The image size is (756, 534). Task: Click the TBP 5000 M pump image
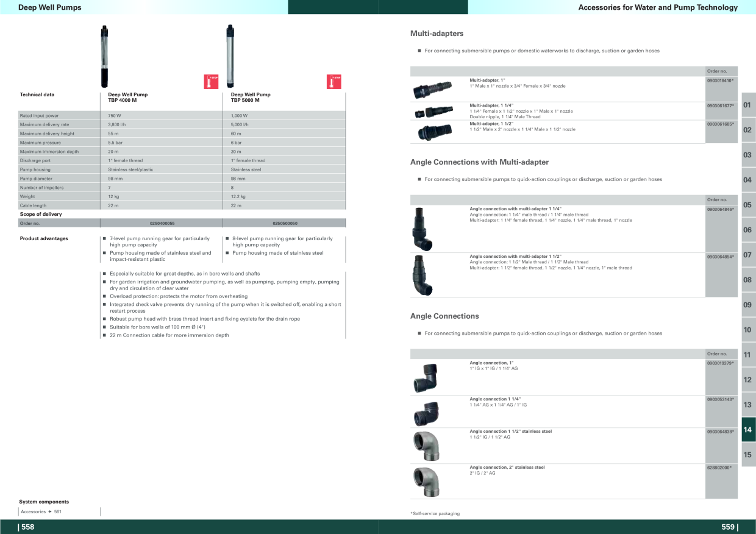(230, 57)
